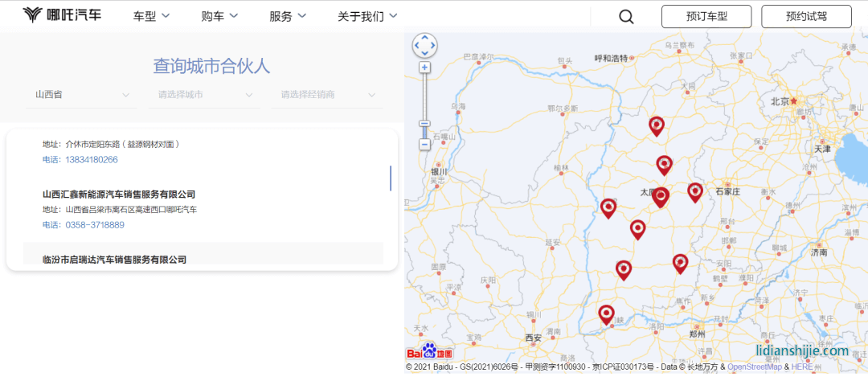Click the 呼和浩特 label on the map
This screenshot has height=377, width=868.
611,58
